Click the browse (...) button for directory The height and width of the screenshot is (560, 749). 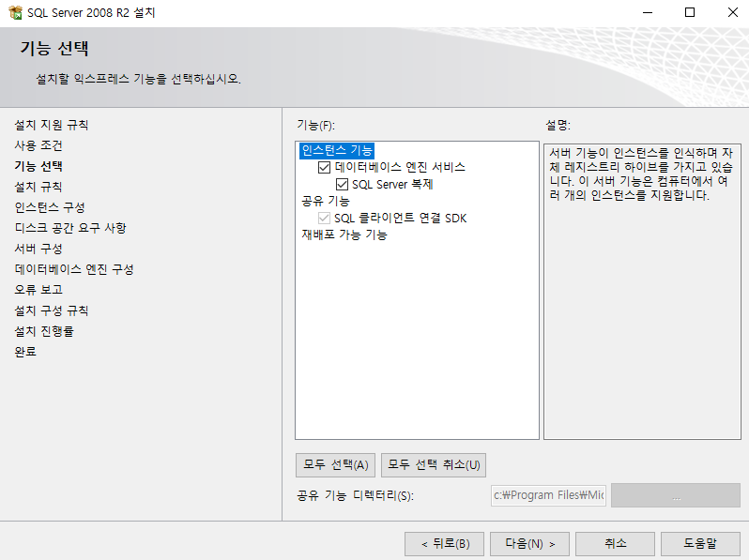coord(676,495)
